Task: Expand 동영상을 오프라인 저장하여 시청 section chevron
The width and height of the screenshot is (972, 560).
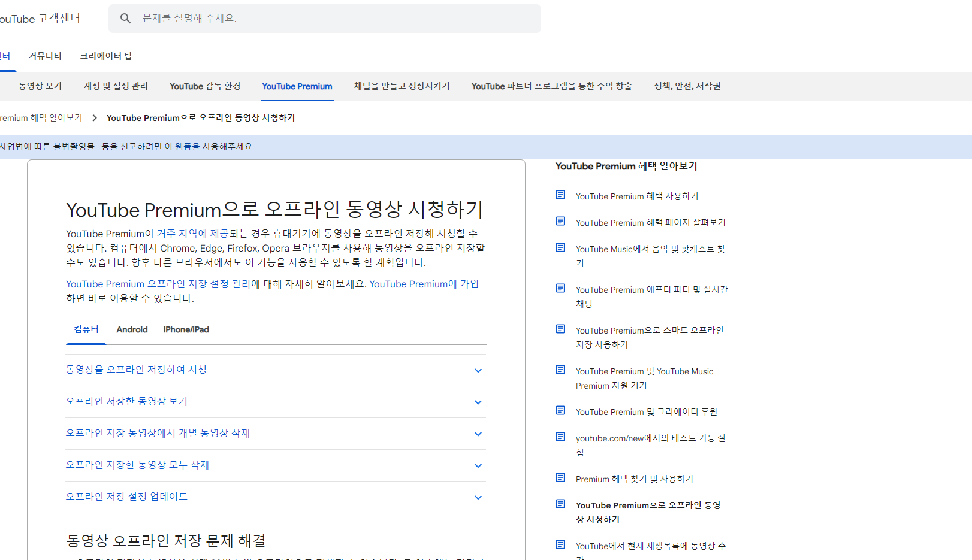Action: point(478,371)
